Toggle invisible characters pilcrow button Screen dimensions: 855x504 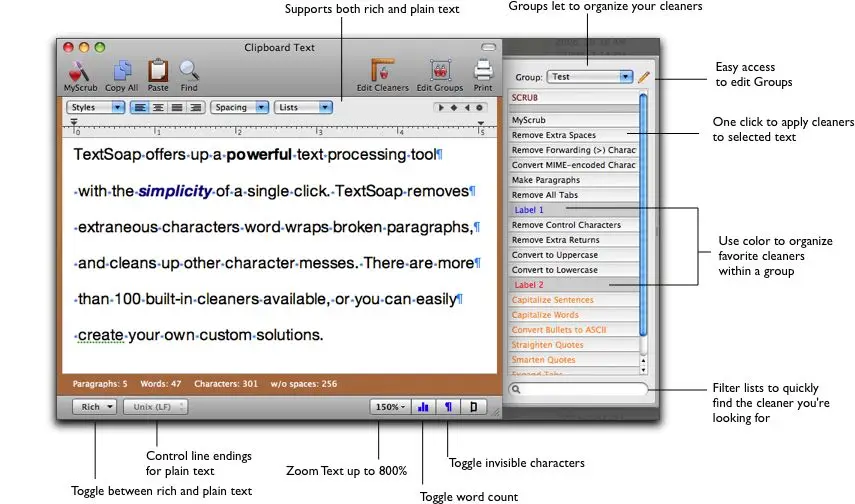pos(448,406)
